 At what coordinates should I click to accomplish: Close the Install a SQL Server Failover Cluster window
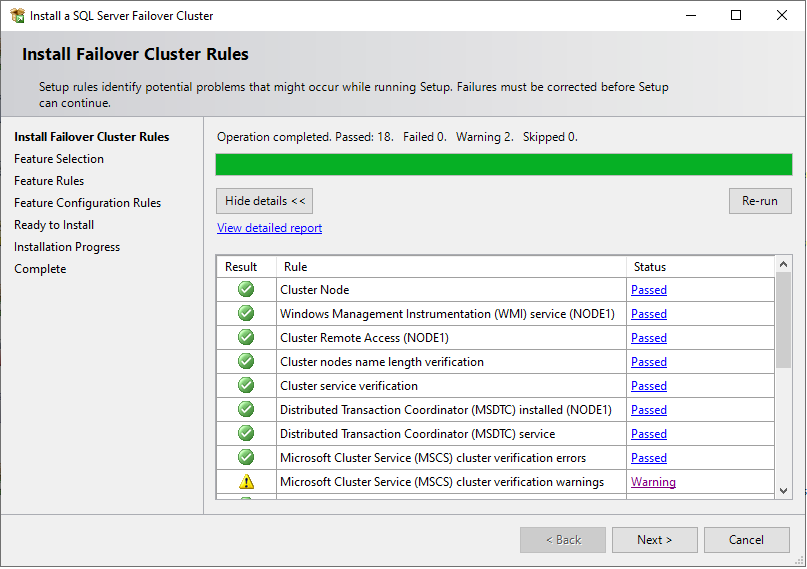tap(782, 15)
